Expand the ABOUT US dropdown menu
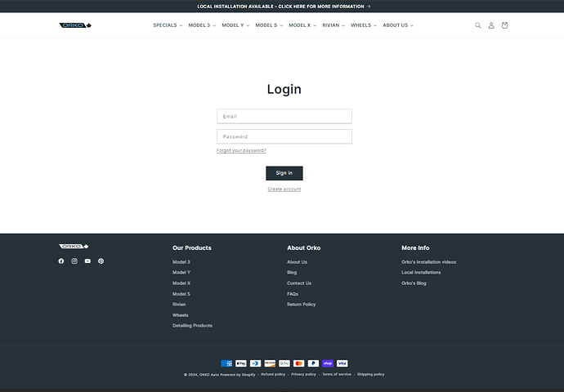This screenshot has height=392, width=564. (398, 25)
